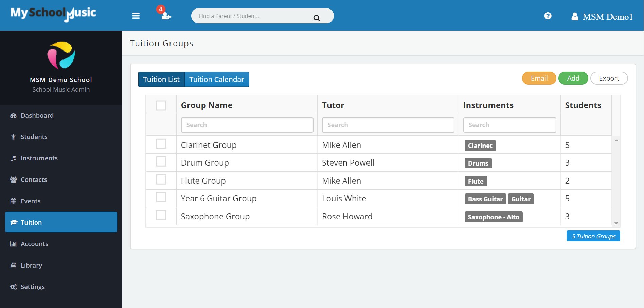Viewport: 644px width, 308px height.
Task: Click the Instruments music note icon
Action: pyautogui.click(x=13, y=158)
